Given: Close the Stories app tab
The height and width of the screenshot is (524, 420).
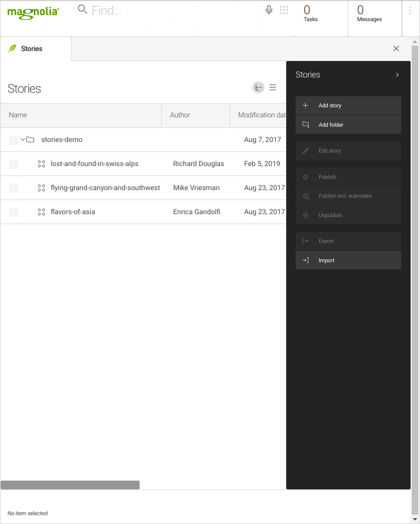Looking at the screenshot, I should (397, 49).
